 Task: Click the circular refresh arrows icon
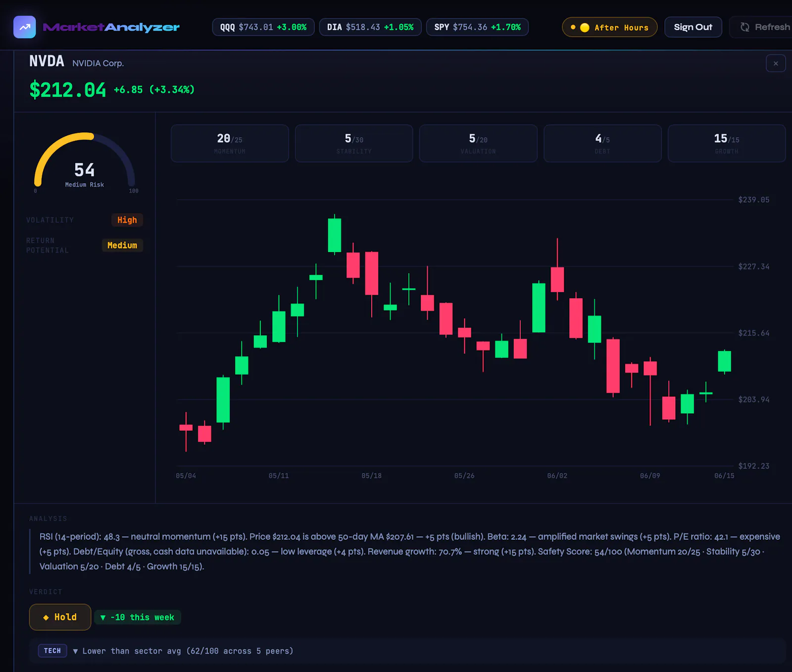point(744,27)
